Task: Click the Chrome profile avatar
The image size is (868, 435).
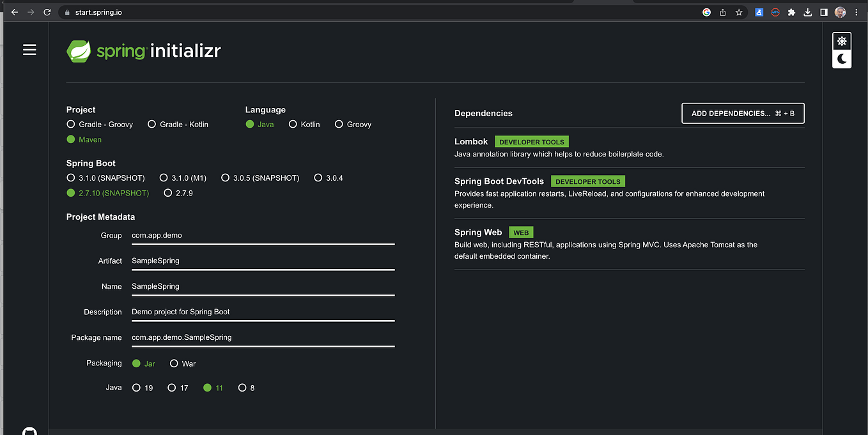Action: [x=839, y=11]
